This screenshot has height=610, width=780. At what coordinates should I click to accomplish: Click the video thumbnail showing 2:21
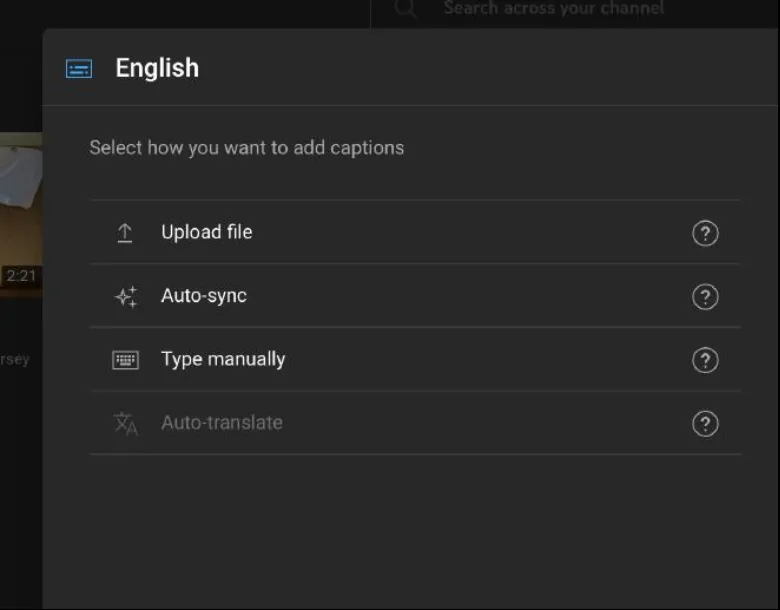coord(21,215)
